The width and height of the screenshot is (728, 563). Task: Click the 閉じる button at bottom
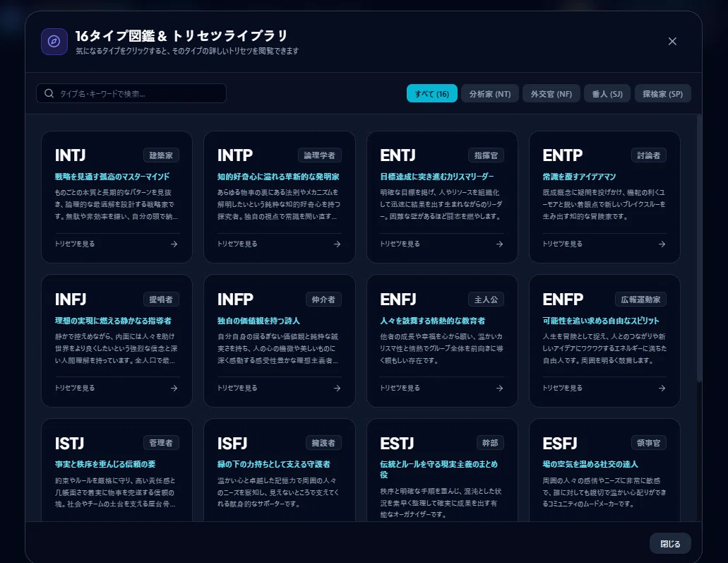[670, 543]
